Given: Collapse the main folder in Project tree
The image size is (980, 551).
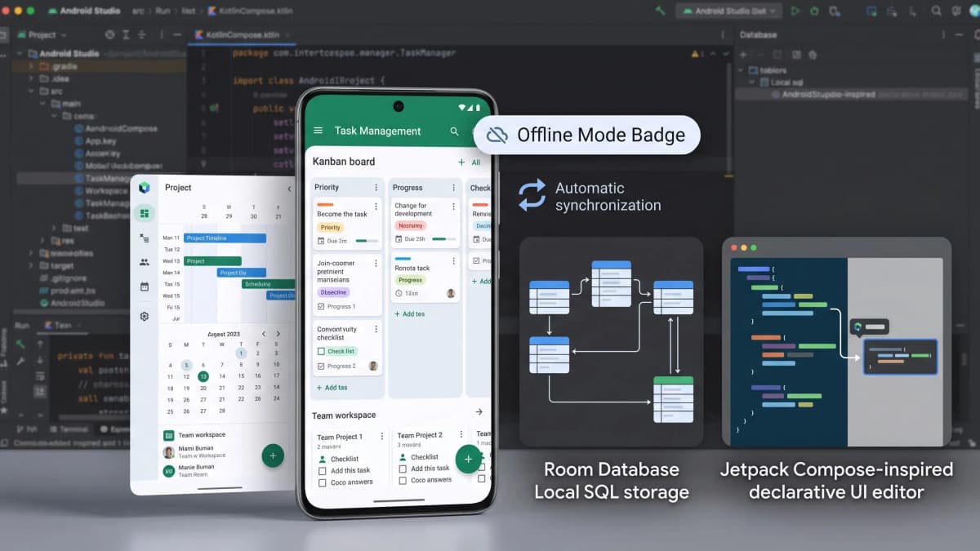Looking at the screenshot, I should (42, 104).
